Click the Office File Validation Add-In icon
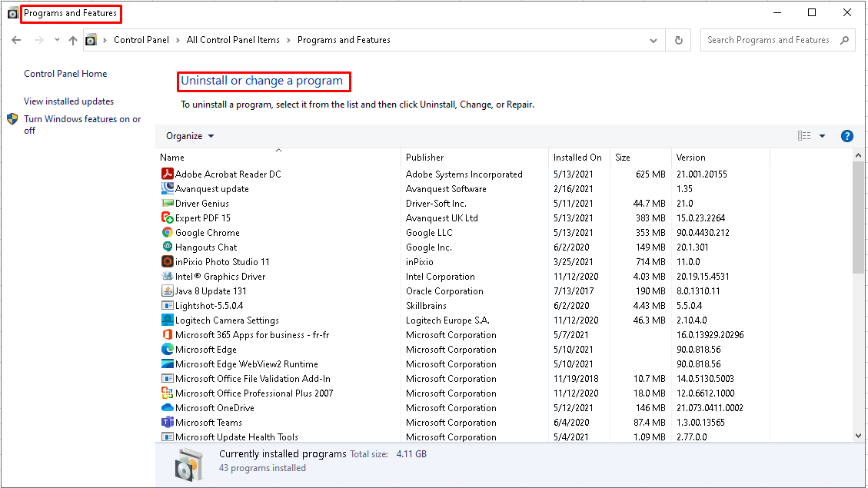Screen dimensions: 868x488 tap(167, 378)
